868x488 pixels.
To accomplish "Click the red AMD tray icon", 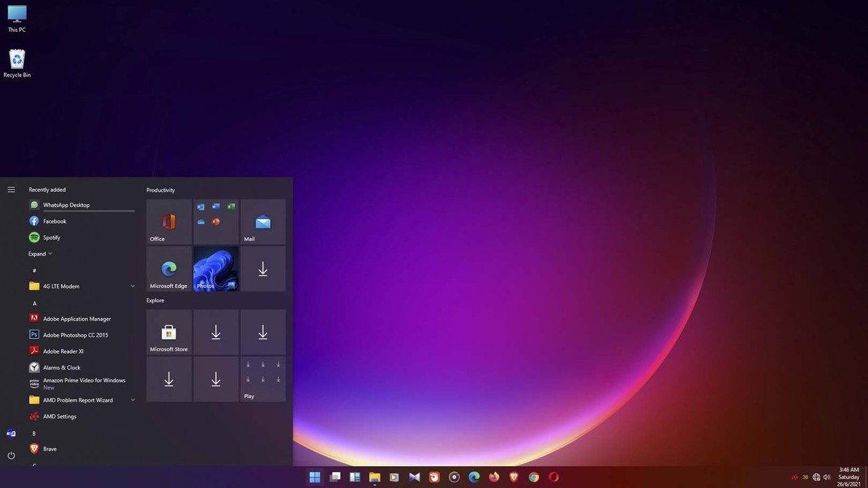I will (795, 477).
